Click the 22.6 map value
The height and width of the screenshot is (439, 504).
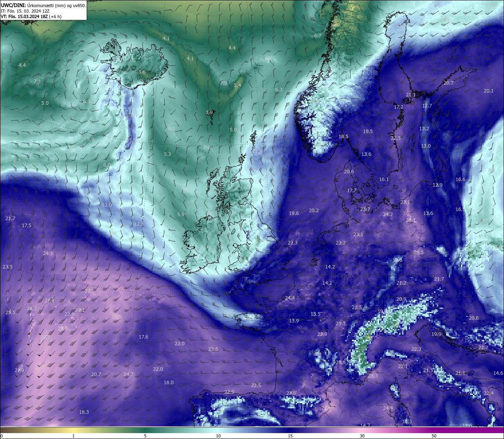(x=69, y=314)
